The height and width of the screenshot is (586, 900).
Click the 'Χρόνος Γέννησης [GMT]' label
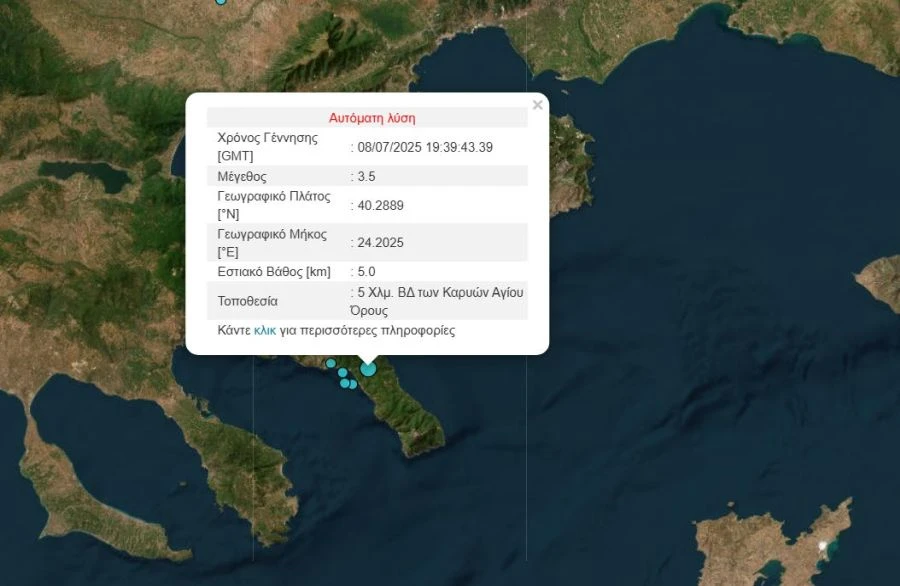(x=268, y=147)
